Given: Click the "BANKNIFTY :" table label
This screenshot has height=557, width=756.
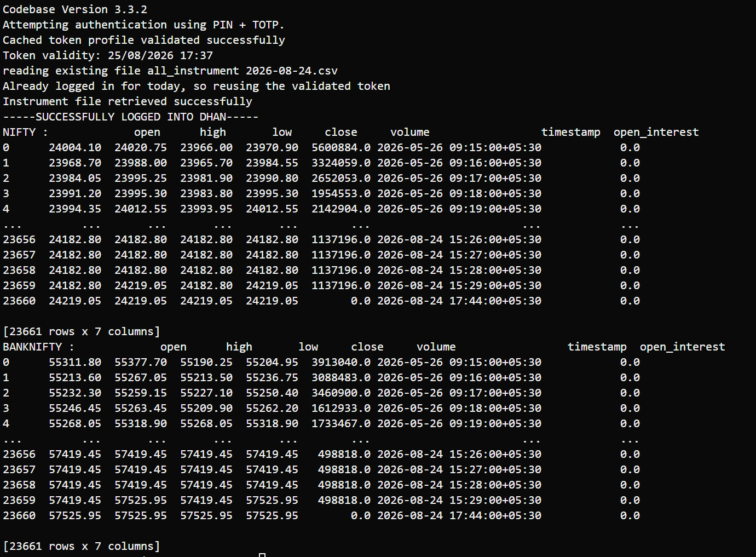Looking at the screenshot, I should [x=38, y=347].
